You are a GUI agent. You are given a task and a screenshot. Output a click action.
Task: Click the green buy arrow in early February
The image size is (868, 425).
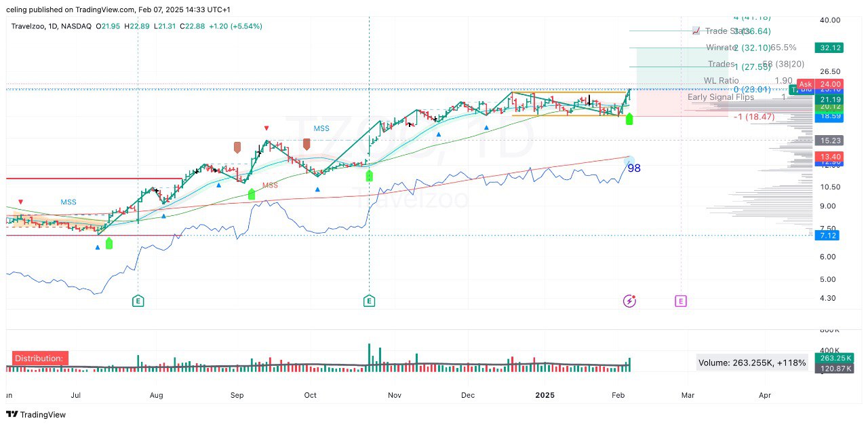629,119
